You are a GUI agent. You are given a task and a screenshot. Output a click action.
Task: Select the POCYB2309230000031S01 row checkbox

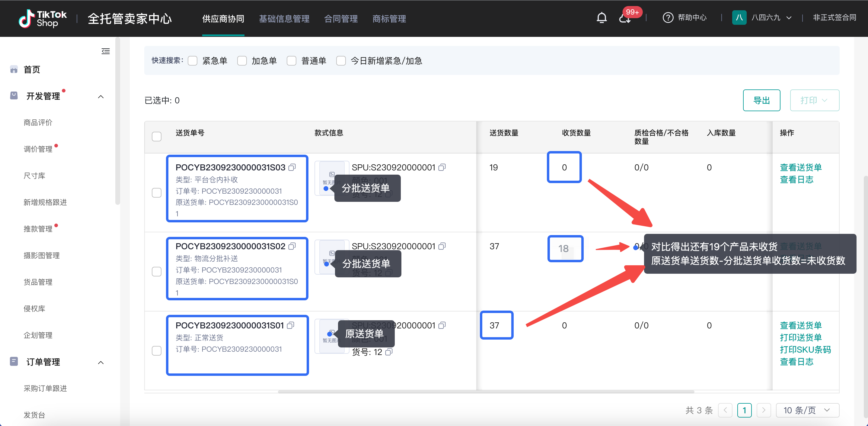pyautogui.click(x=157, y=351)
